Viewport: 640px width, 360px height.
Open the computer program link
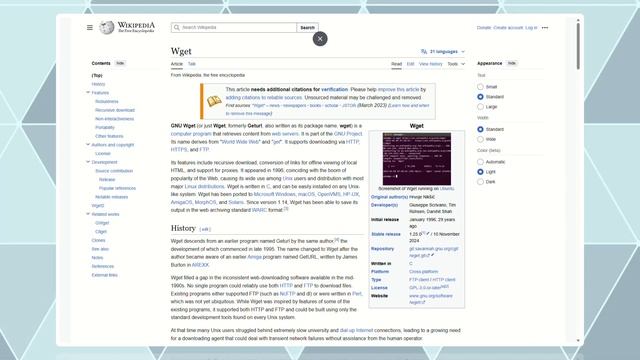click(191, 134)
